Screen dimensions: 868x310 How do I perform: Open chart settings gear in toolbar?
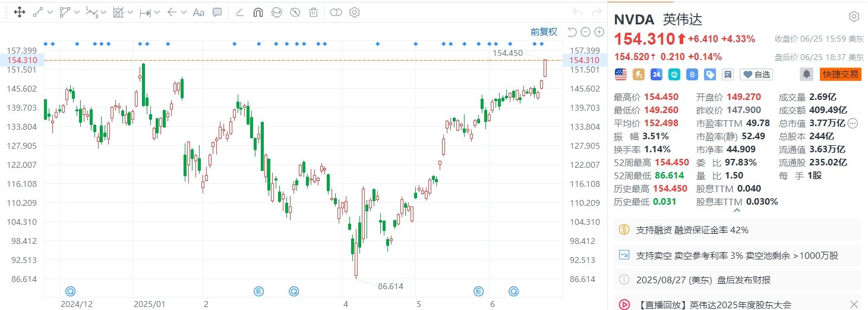pyautogui.click(x=355, y=12)
